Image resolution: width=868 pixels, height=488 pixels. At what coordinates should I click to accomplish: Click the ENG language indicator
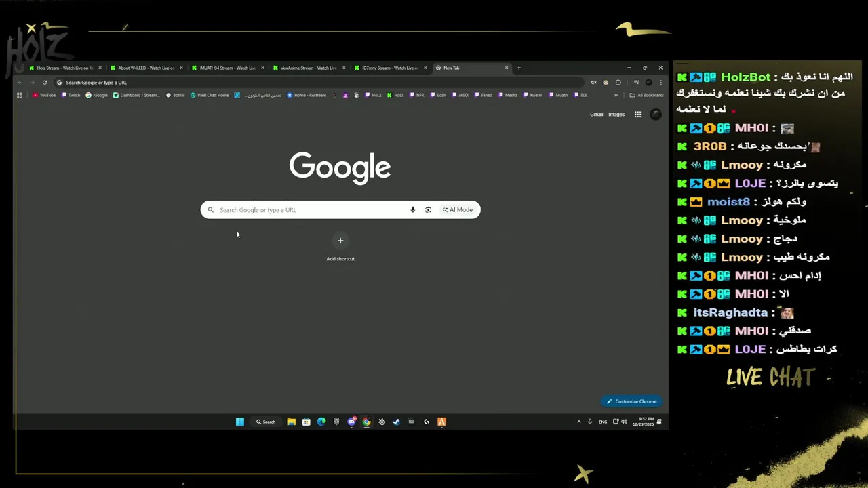(x=603, y=422)
